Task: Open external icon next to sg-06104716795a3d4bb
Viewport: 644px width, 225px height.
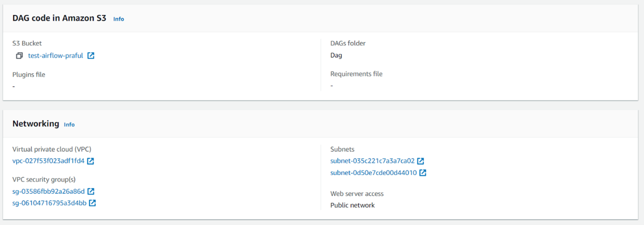Action: pos(92,203)
